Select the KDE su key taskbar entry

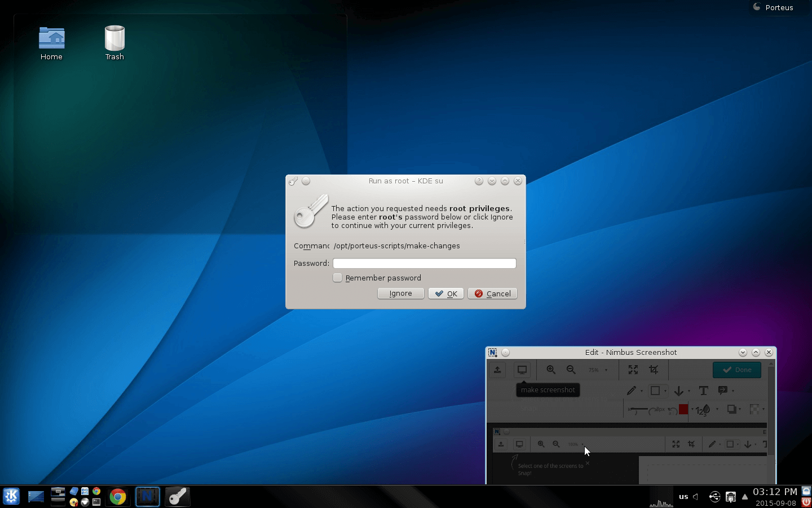pyautogui.click(x=178, y=497)
